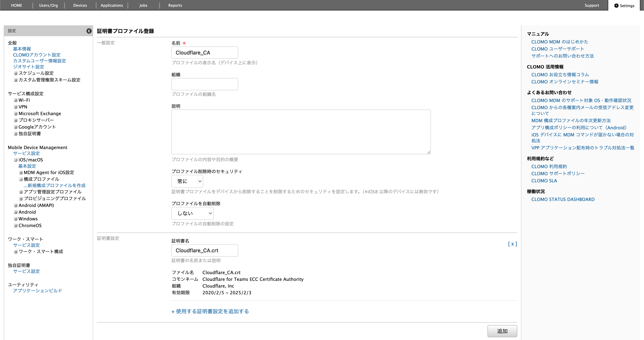644x340 pixels.
Task: Open the プロファイルを自動削除 dropdown
Action: click(192, 213)
